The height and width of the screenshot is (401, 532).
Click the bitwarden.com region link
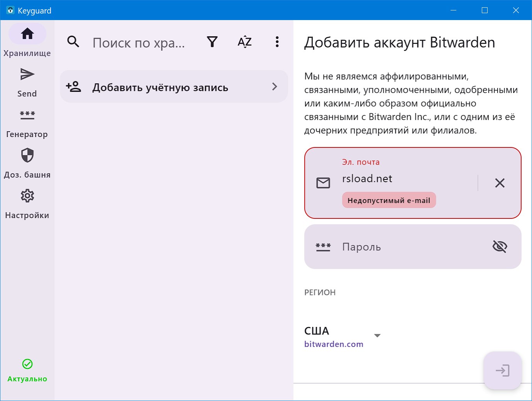[334, 344]
